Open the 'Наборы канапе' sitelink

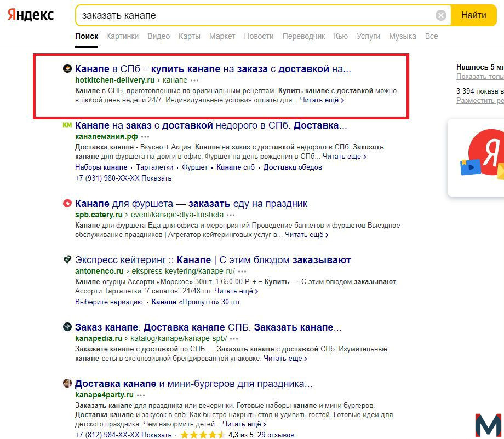(101, 167)
